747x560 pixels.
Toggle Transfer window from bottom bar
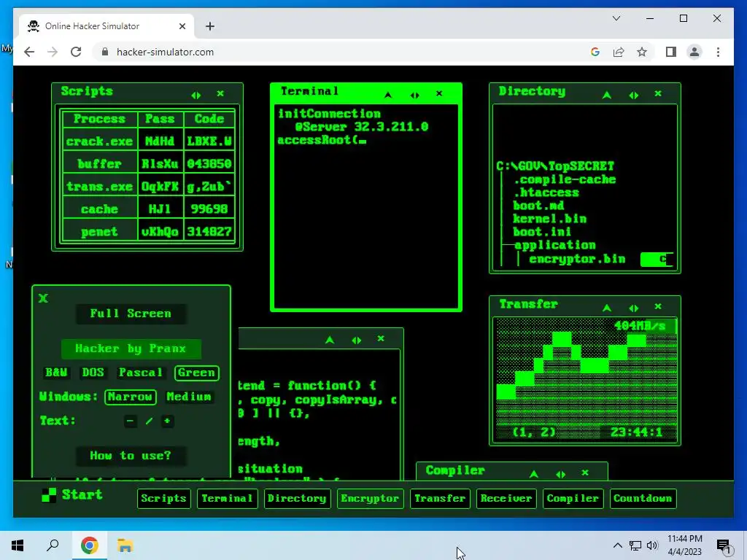[x=440, y=499]
